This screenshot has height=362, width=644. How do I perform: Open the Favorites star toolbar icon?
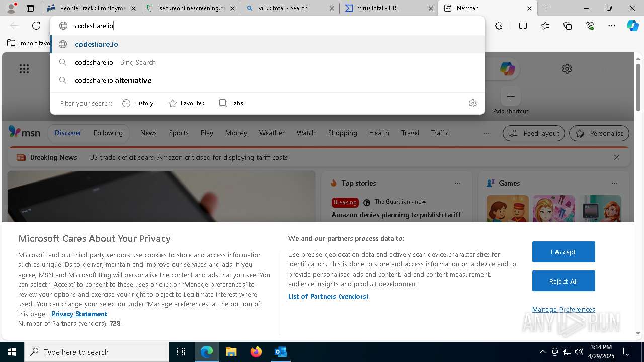click(545, 26)
